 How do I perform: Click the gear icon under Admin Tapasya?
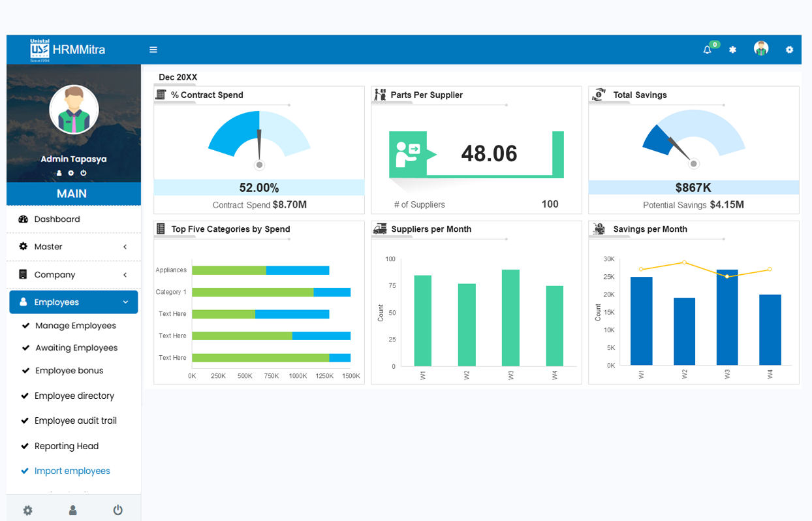(71, 173)
